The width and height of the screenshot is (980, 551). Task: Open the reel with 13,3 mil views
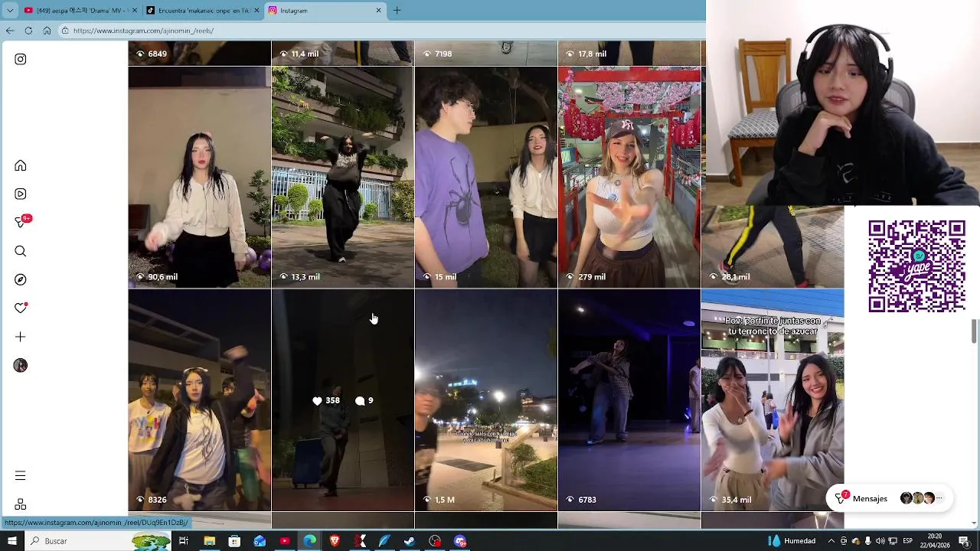pyautogui.click(x=342, y=177)
